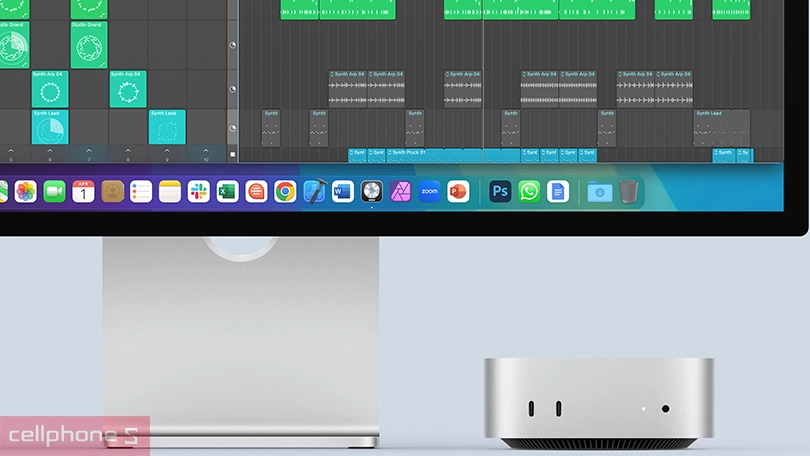This screenshot has height=456, width=810.
Task: Launch Google Chrome from the Dock
Action: (285, 192)
